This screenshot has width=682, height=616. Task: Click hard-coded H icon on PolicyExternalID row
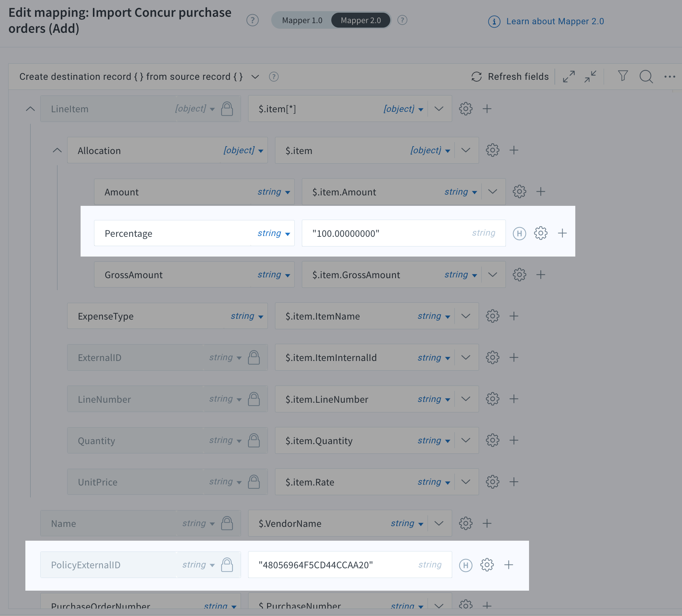466,565
